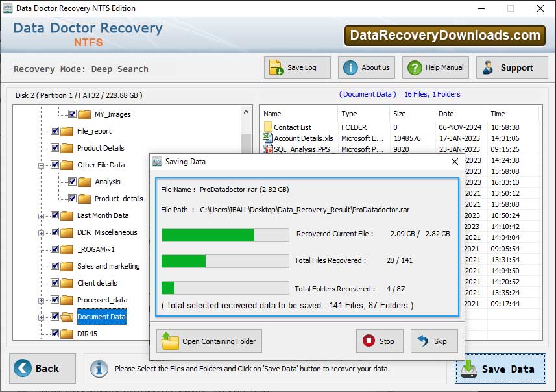556x392 pixels.
Task: Click the SQL_Analysis.PPS PowerPoint file icon
Action: (x=268, y=149)
